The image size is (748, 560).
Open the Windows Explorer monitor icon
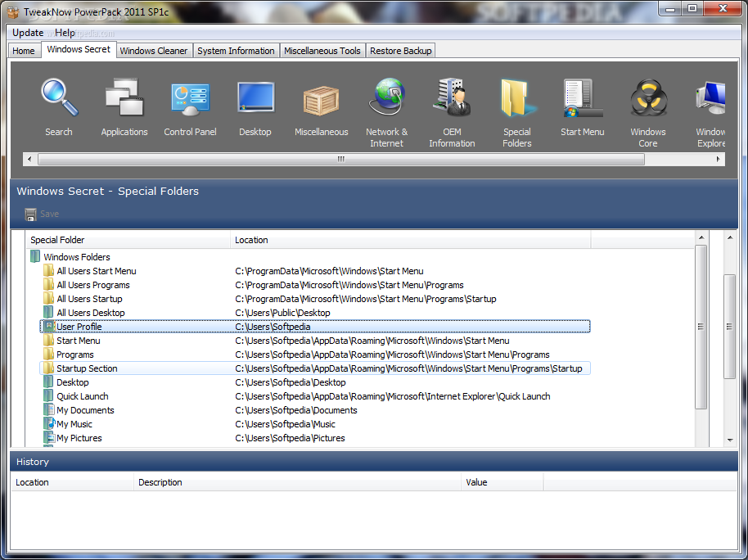click(x=711, y=98)
